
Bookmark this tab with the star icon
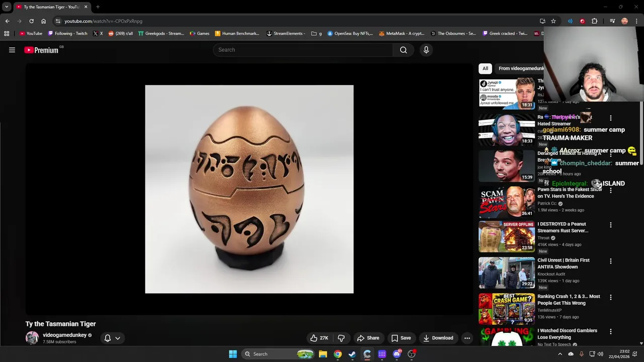(x=553, y=21)
